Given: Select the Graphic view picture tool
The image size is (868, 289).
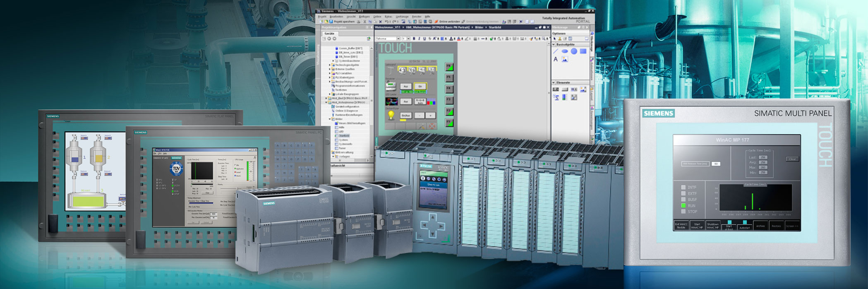Looking at the screenshot, I should point(565,59).
